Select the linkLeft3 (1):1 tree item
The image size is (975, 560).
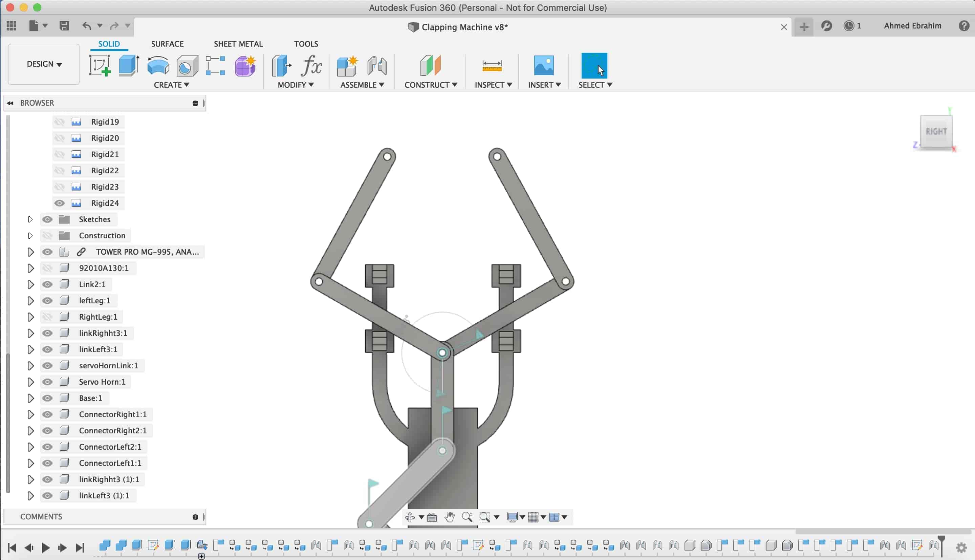point(104,496)
